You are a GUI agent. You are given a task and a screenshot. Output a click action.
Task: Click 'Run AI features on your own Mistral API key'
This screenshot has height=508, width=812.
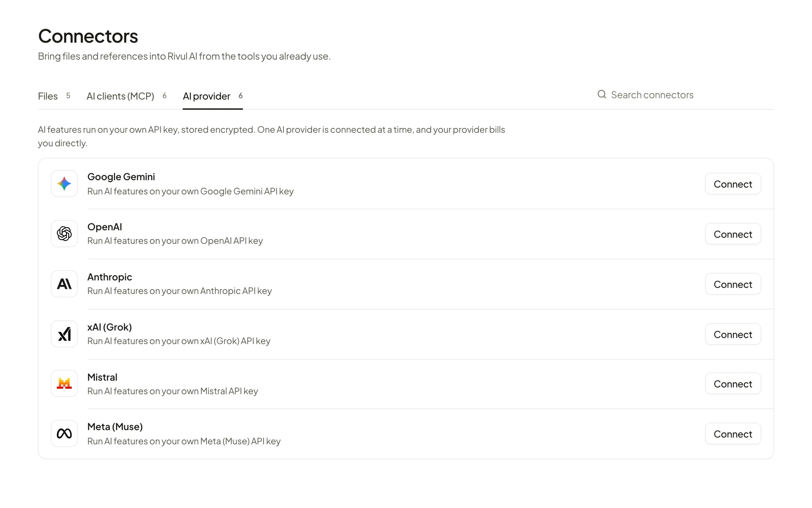[x=173, y=391]
